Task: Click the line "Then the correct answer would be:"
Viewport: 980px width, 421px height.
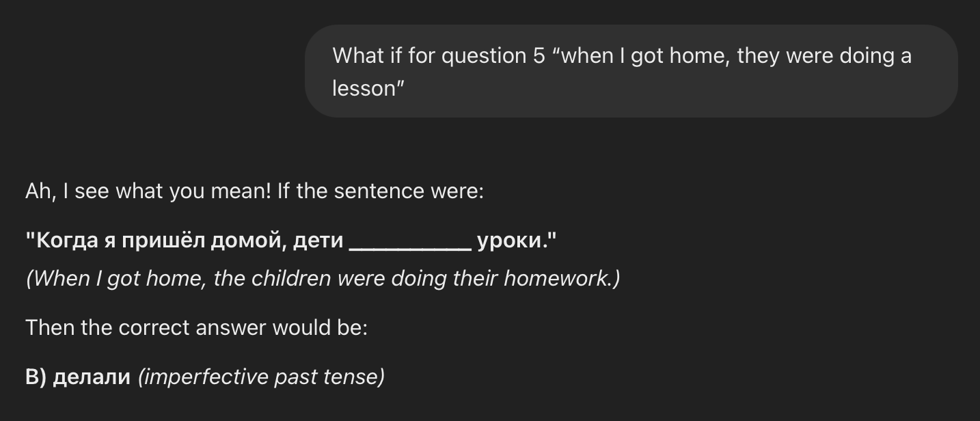Action: point(197,328)
